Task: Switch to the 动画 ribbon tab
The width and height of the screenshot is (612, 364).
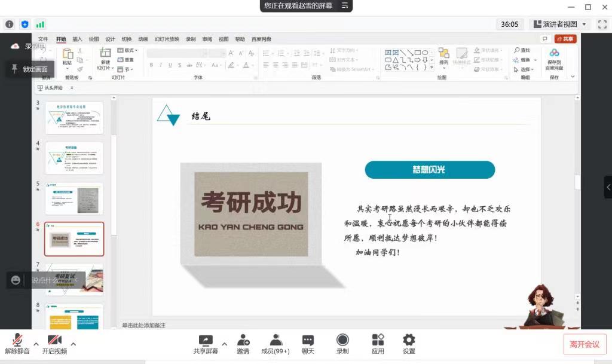Action: [143, 39]
